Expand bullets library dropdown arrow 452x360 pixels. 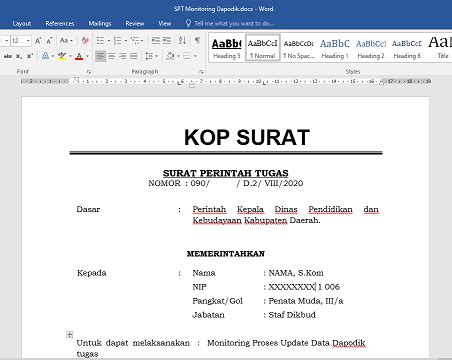tap(109, 41)
